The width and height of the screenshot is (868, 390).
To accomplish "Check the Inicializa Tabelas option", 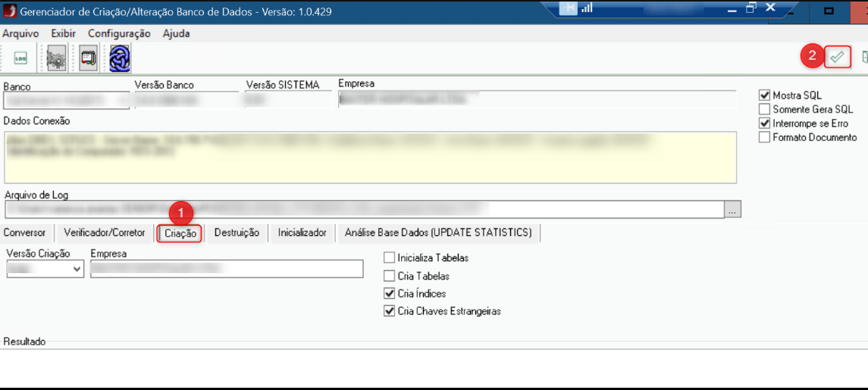I will coord(390,258).
